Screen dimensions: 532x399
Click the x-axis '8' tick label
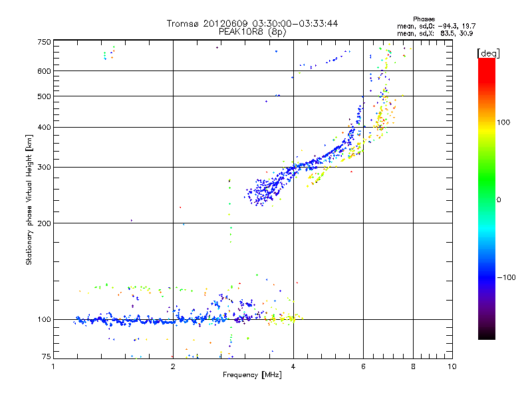point(413,366)
